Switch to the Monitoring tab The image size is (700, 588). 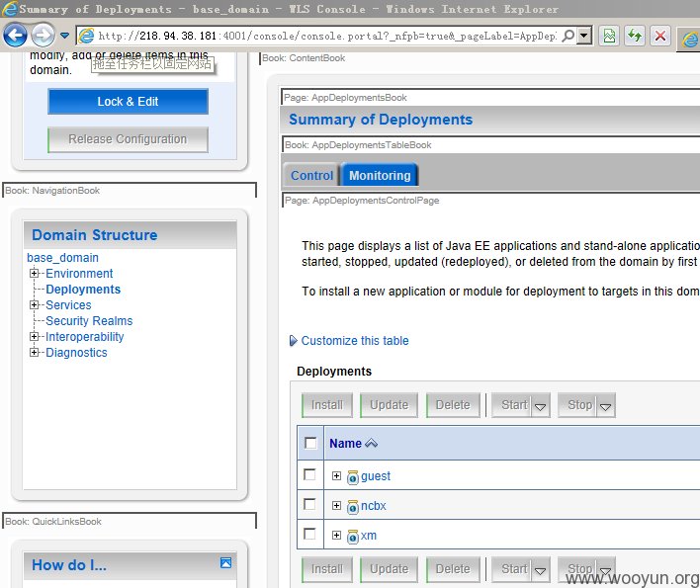tap(380, 175)
